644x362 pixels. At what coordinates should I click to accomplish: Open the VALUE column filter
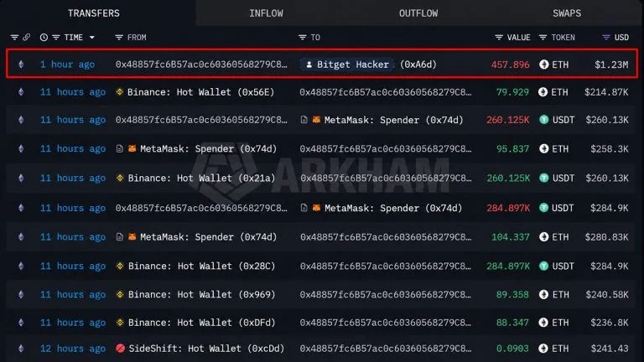pyautogui.click(x=499, y=38)
